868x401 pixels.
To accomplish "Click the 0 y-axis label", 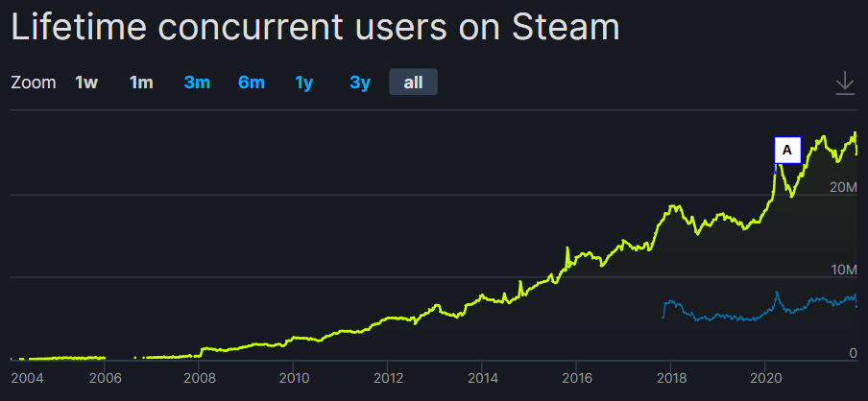I will point(853,353).
